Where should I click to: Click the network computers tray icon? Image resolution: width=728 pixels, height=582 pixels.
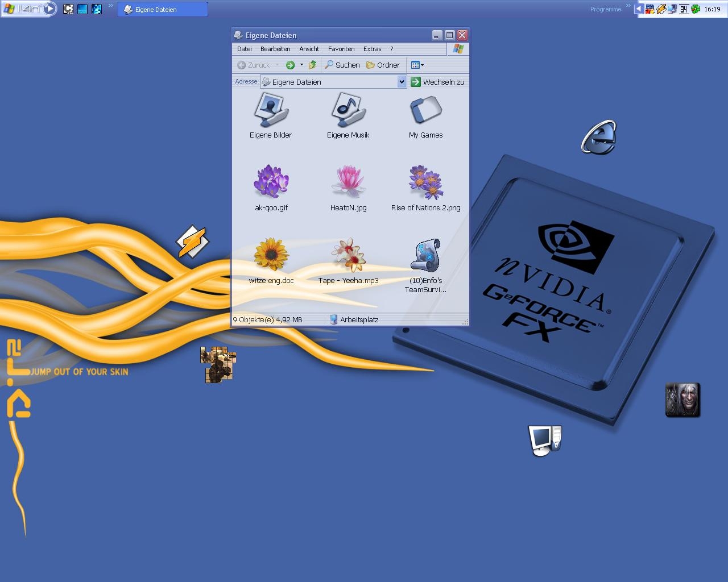tap(672, 9)
